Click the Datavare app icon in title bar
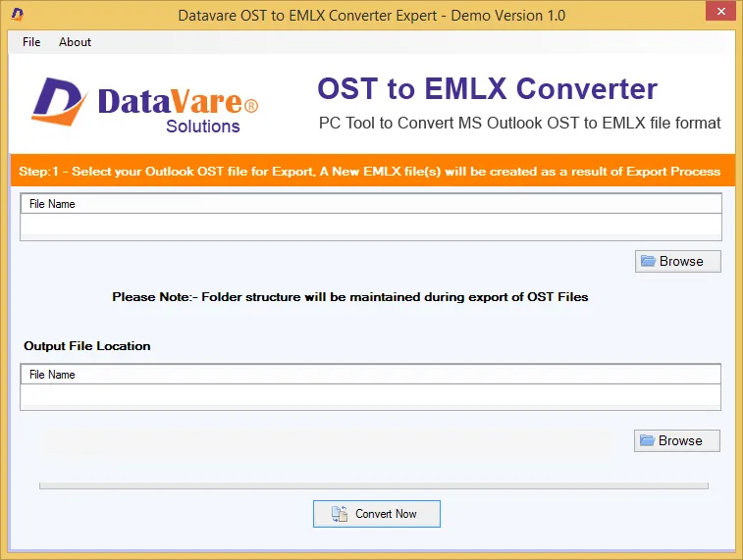743x560 pixels. point(17,15)
